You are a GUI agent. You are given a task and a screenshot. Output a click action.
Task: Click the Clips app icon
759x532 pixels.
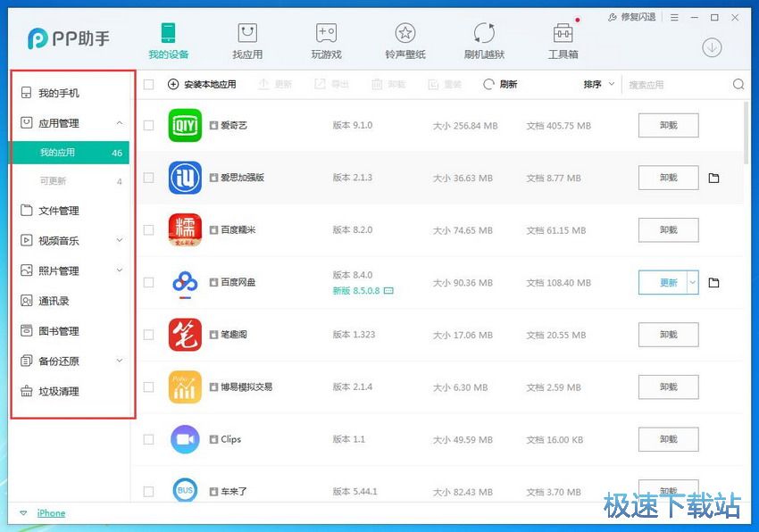(185, 439)
